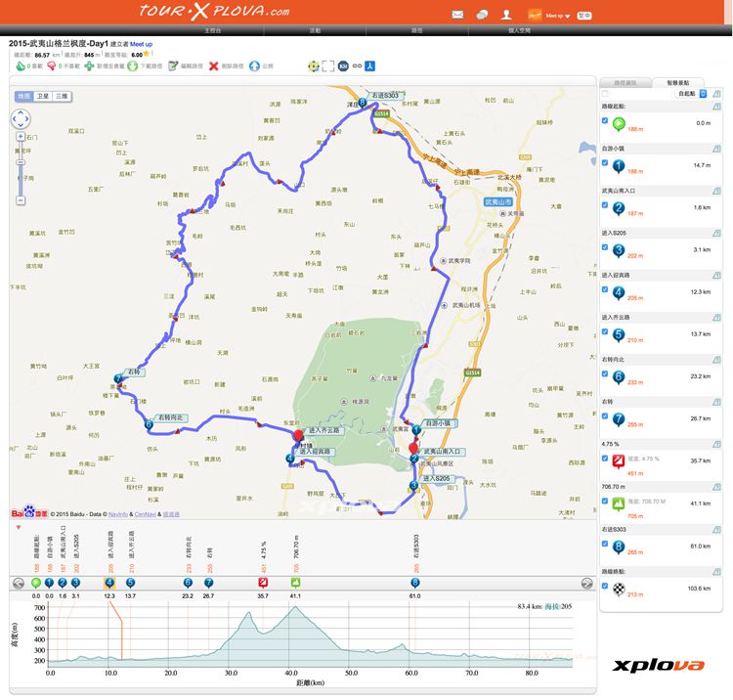This screenshot has width=733, height=700.
Task: Open the 路徑 navigation menu item
Action: click(x=417, y=31)
